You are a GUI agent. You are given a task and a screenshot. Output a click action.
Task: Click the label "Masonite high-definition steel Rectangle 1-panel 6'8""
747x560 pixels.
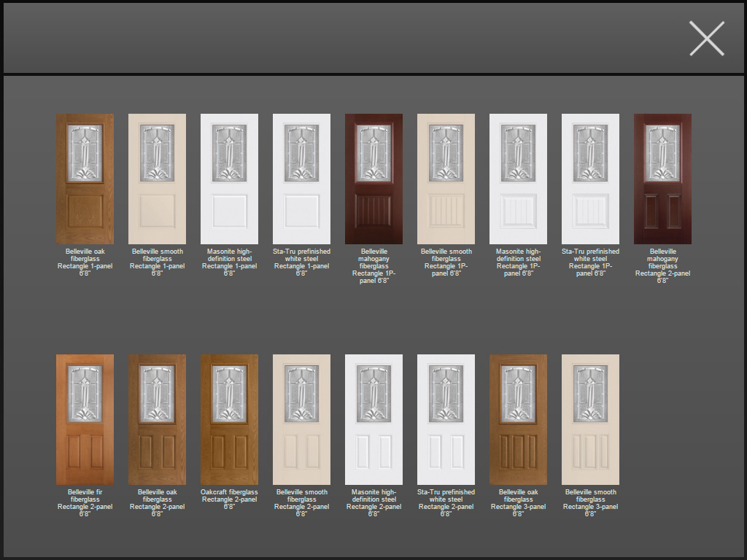[x=229, y=262]
